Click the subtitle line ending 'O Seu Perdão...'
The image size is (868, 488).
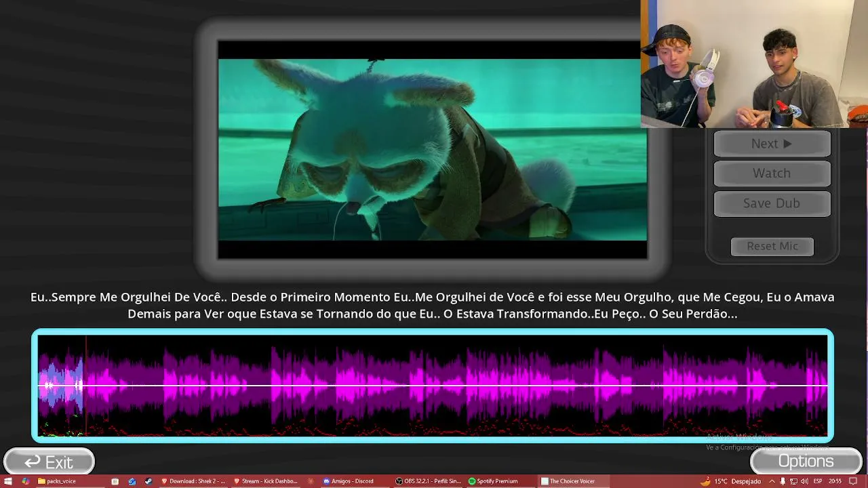pyautogui.click(x=433, y=314)
